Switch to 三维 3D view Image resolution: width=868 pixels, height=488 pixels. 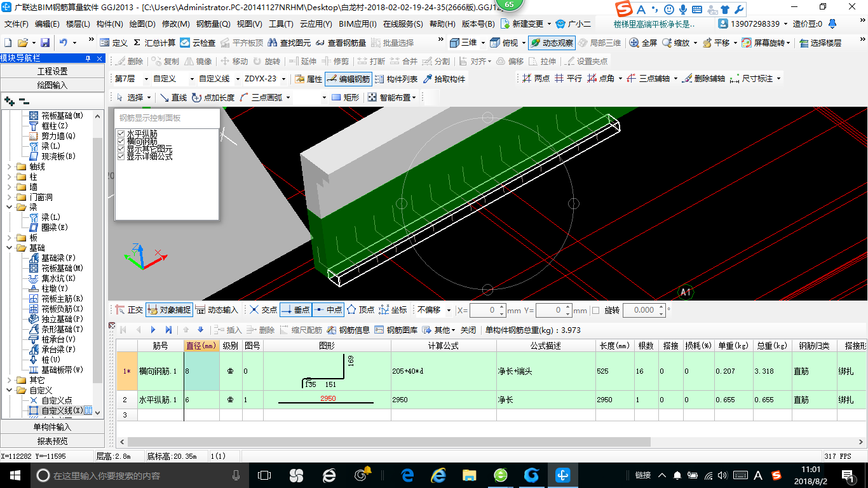pyautogui.click(x=463, y=43)
